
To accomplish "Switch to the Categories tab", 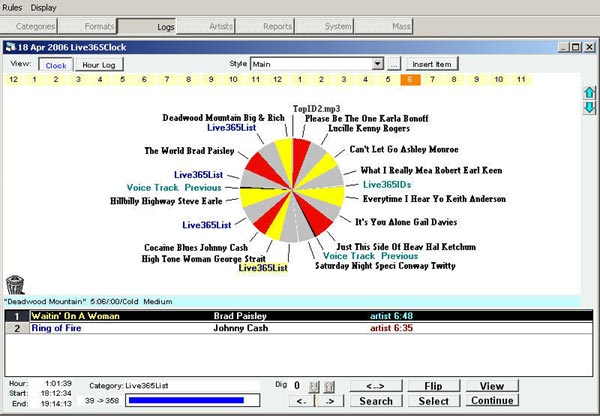I will click(29, 26).
